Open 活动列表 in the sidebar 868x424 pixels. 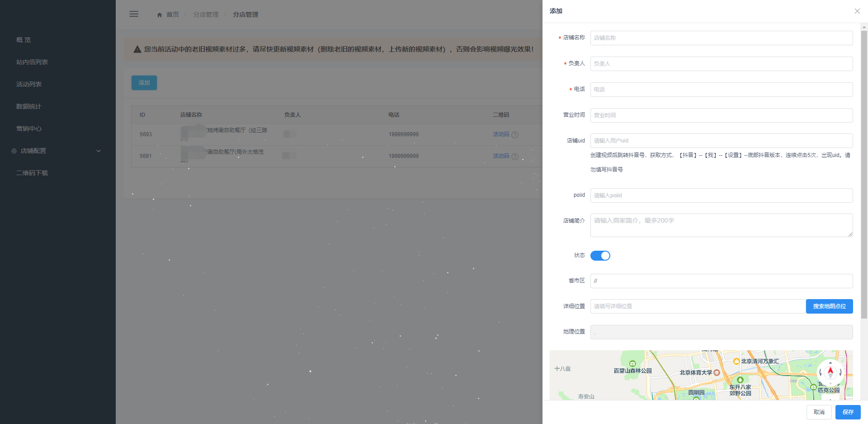coord(29,84)
